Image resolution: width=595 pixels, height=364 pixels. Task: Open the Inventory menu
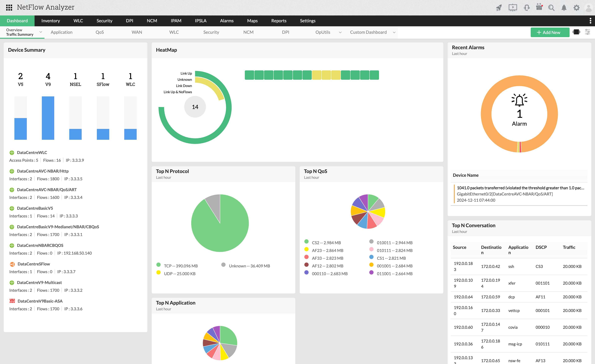(51, 21)
